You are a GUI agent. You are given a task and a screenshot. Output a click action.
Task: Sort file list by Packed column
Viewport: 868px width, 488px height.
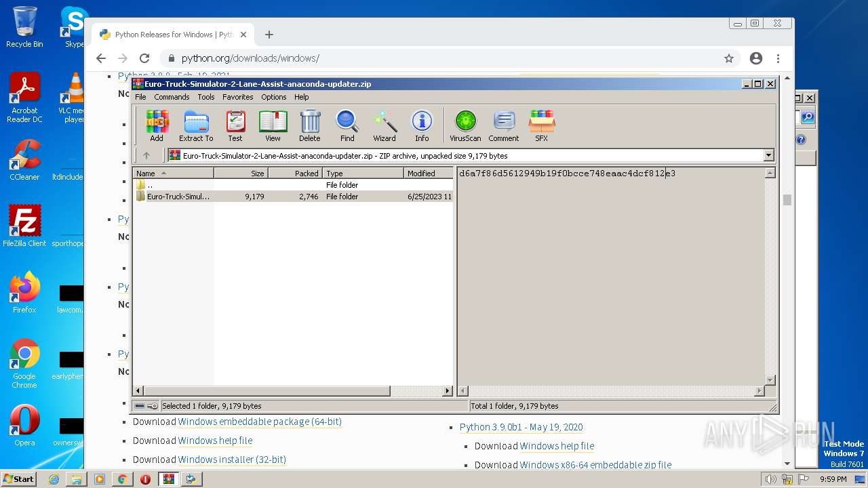click(x=295, y=174)
